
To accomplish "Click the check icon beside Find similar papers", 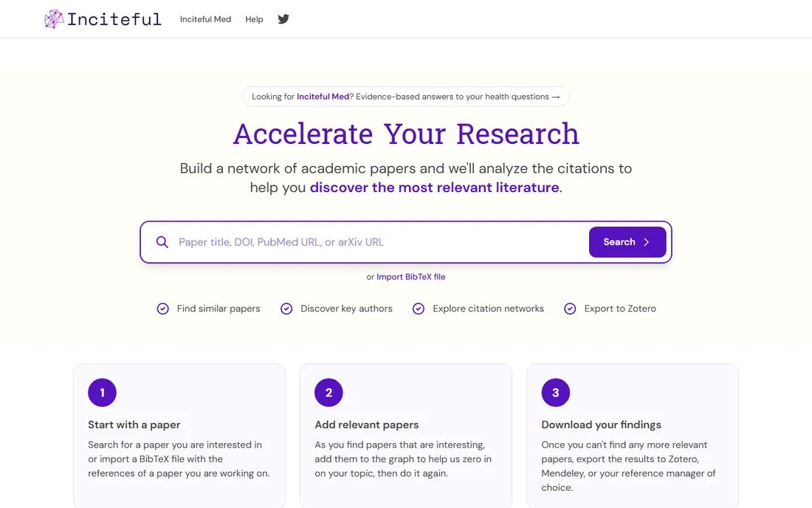I will [x=162, y=309].
